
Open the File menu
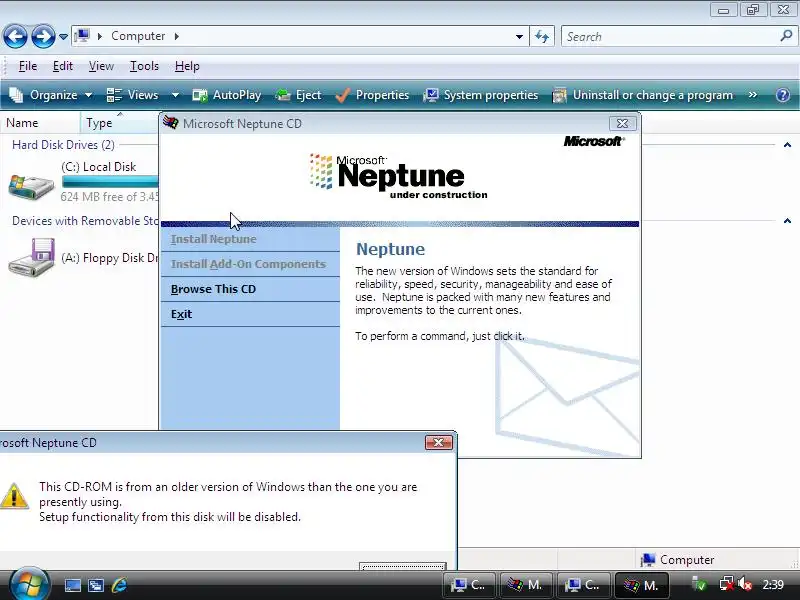(x=28, y=66)
